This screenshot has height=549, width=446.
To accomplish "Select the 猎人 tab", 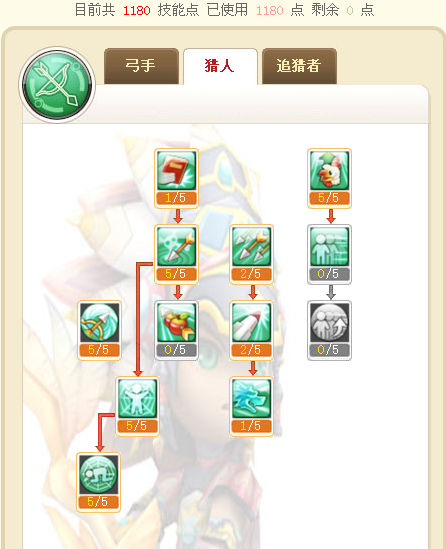I will [x=220, y=67].
